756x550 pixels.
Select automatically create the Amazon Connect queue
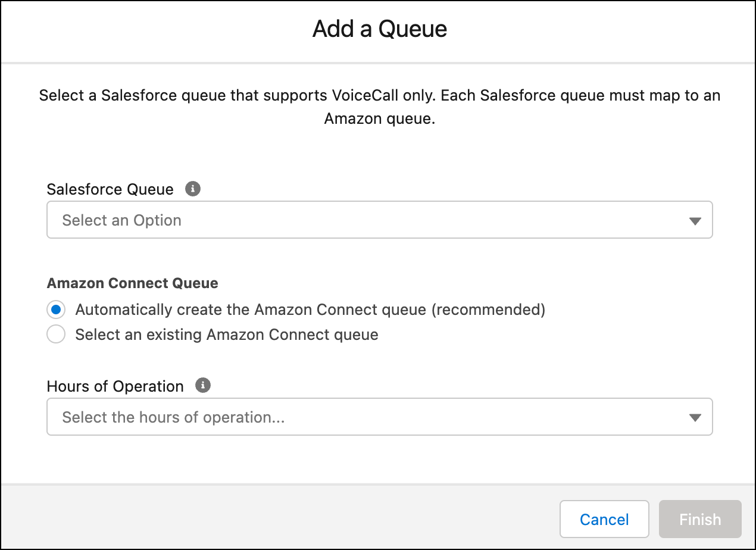pyautogui.click(x=55, y=310)
